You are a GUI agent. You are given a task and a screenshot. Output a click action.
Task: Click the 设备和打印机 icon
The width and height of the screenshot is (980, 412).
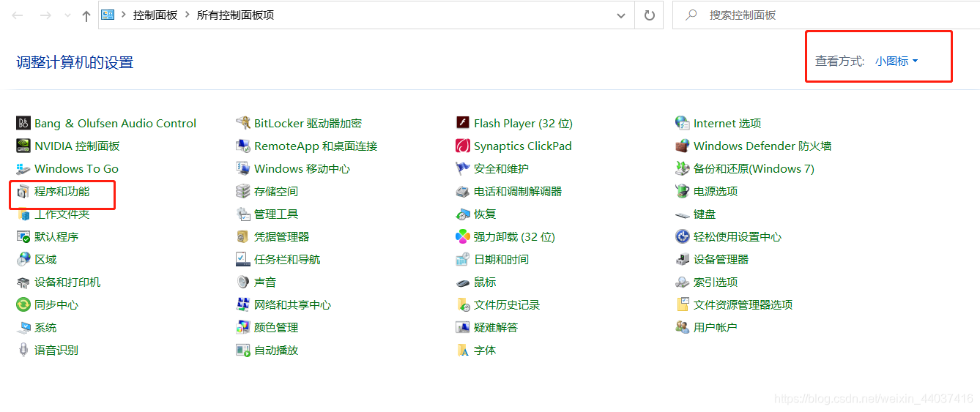(23, 282)
